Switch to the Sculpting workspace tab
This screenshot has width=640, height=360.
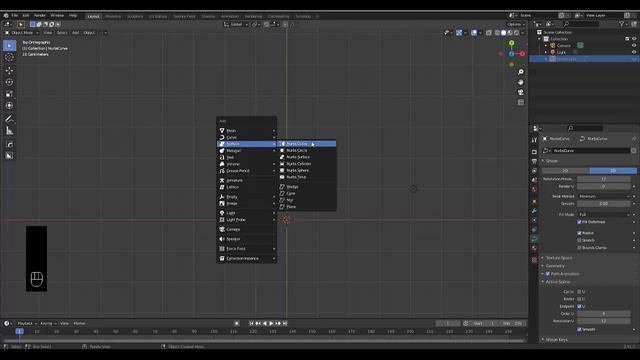[x=135, y=16]
